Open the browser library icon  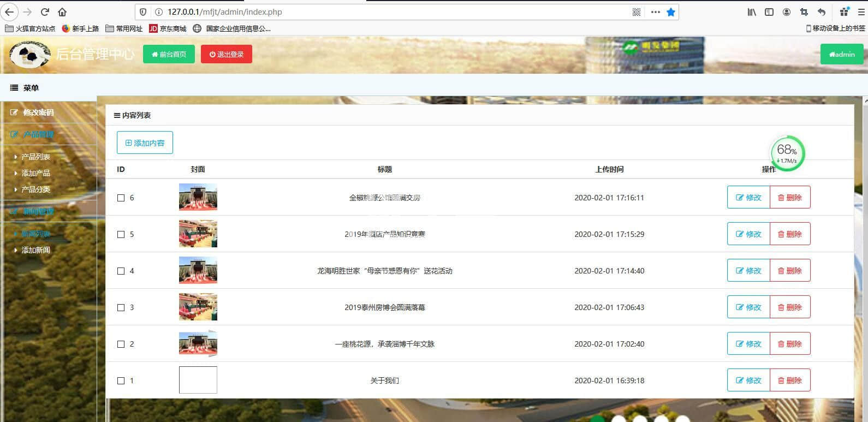pyautogui.click(x=752, y=12)
